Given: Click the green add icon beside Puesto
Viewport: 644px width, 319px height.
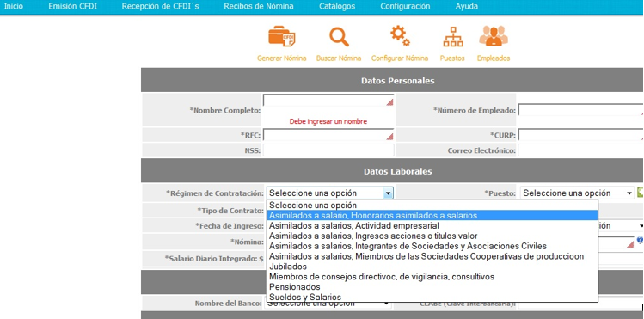Looking at the screenshot, I should click(x=641, y=192).
